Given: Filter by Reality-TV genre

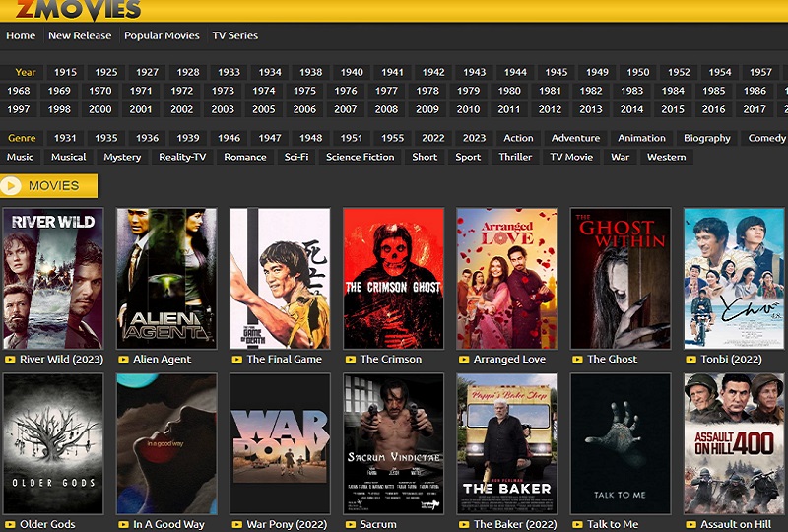Looking at the screenshot, I should tap(182, 157).
